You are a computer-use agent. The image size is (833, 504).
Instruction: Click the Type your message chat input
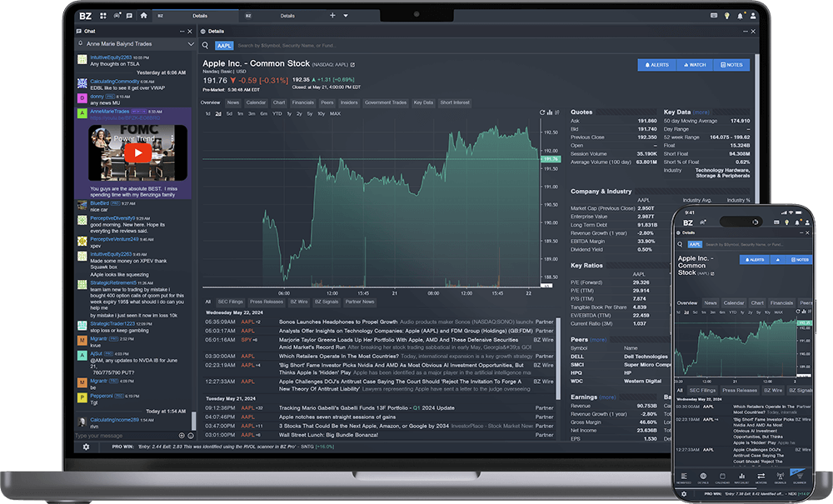[x=126, y=436]
